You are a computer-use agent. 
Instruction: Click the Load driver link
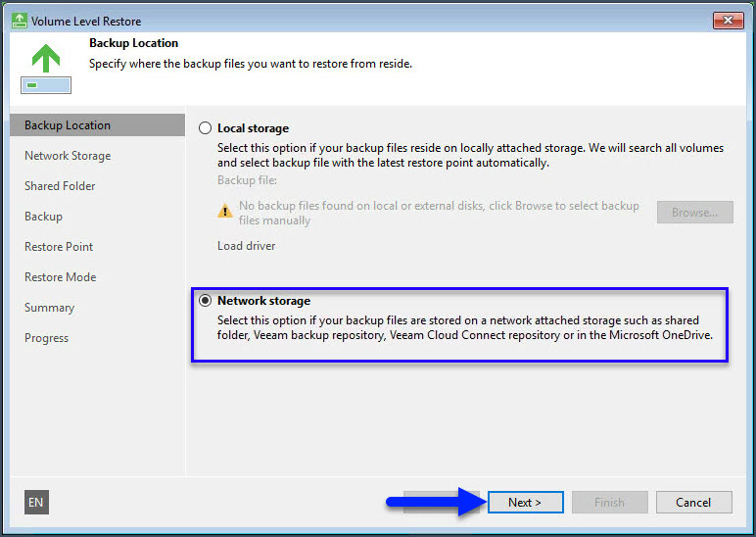246,246
